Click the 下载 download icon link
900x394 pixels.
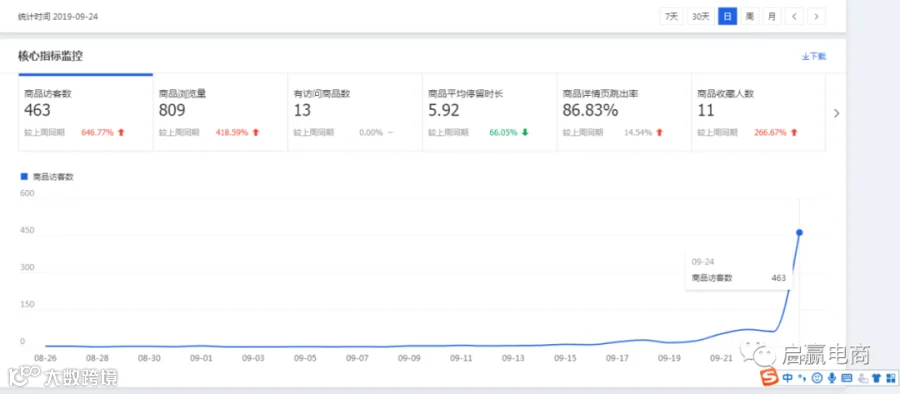tap(814, 56)
